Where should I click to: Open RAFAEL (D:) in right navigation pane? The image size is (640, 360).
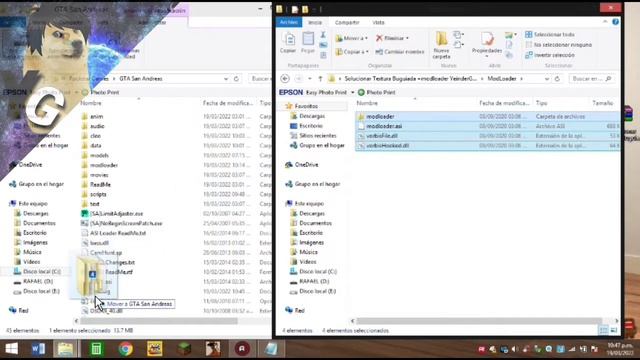pos(314,282)
